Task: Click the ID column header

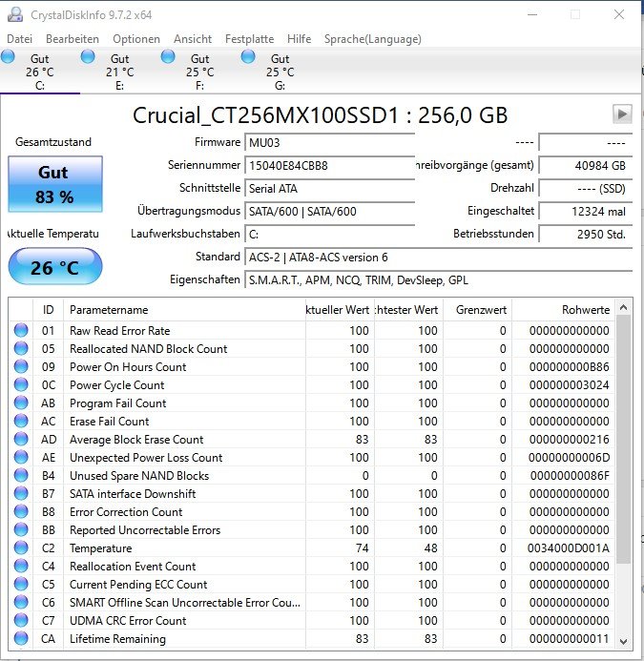Action: (x=48, y=310)
